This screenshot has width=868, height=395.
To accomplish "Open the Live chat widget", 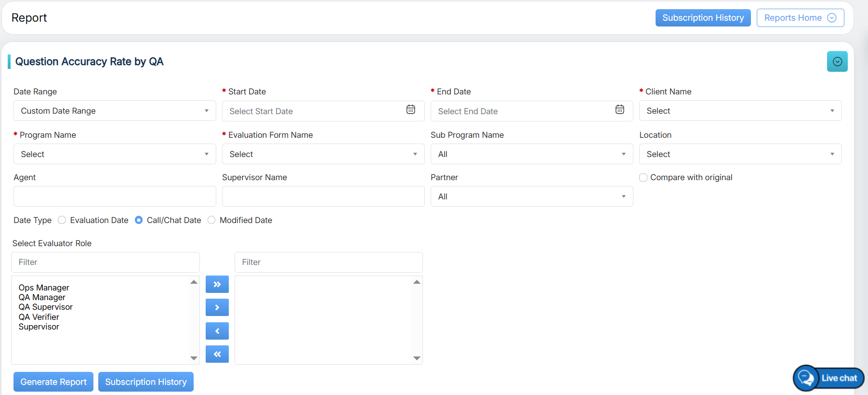I will point(829,378).
